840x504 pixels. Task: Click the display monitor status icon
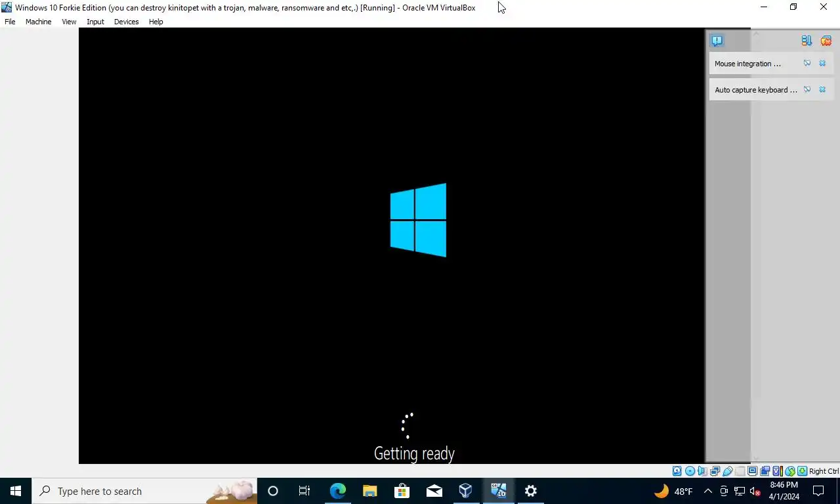click(752, 471)
